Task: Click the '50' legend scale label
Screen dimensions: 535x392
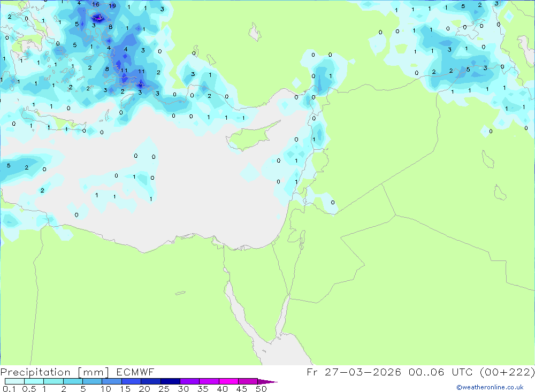Action: pyautogui.click(x=262, y=389)
